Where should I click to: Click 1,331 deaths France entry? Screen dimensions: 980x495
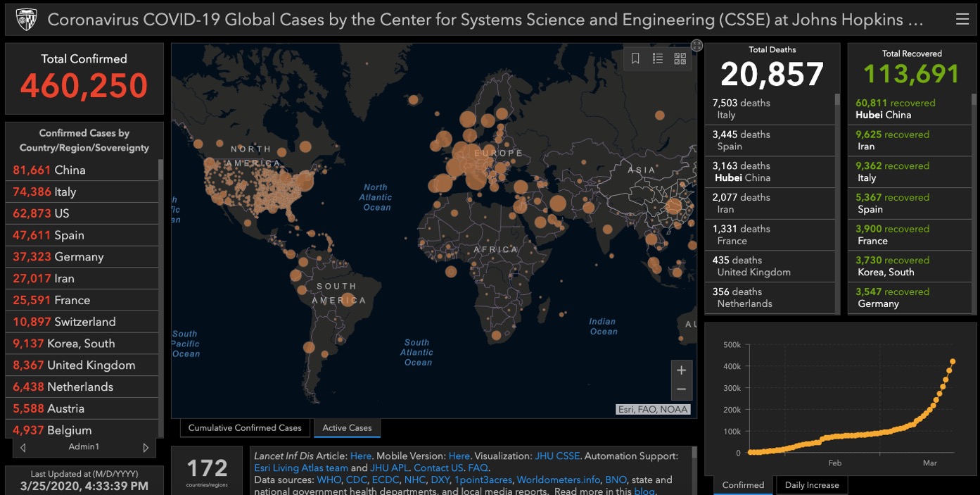[770, 235]
